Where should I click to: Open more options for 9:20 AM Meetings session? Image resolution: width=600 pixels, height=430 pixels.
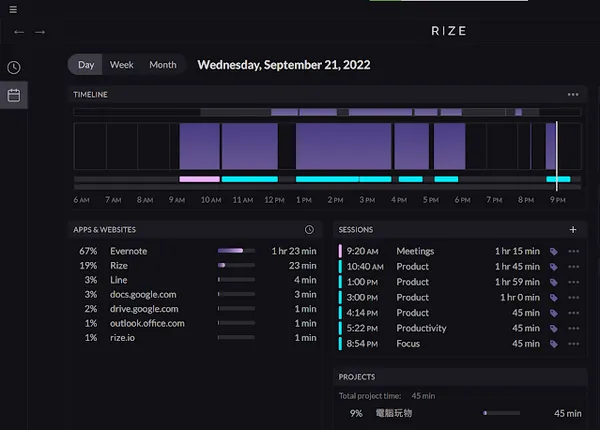(x=574, y=251)
